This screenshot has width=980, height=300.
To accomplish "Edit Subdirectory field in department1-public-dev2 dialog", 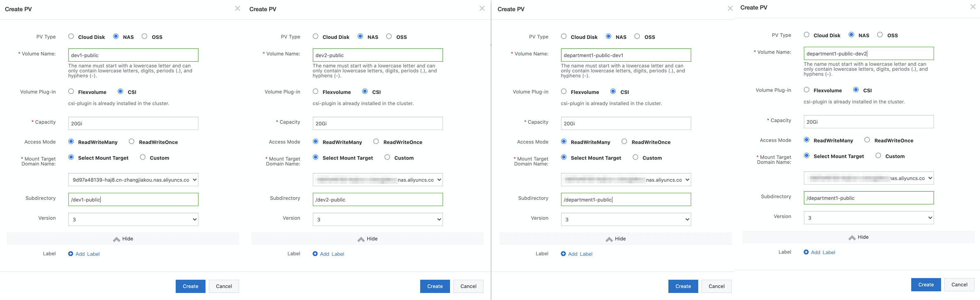I will point(869,198).
